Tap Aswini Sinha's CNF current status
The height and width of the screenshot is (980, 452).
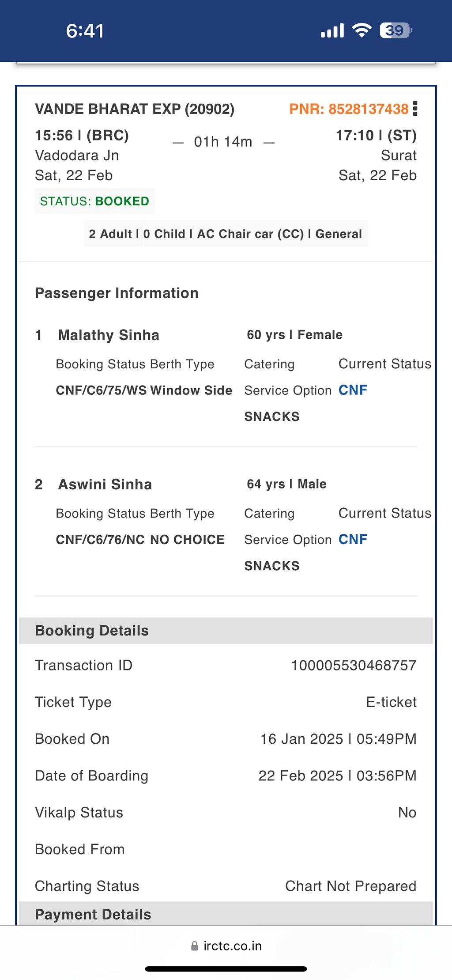[x=353, y=539]
